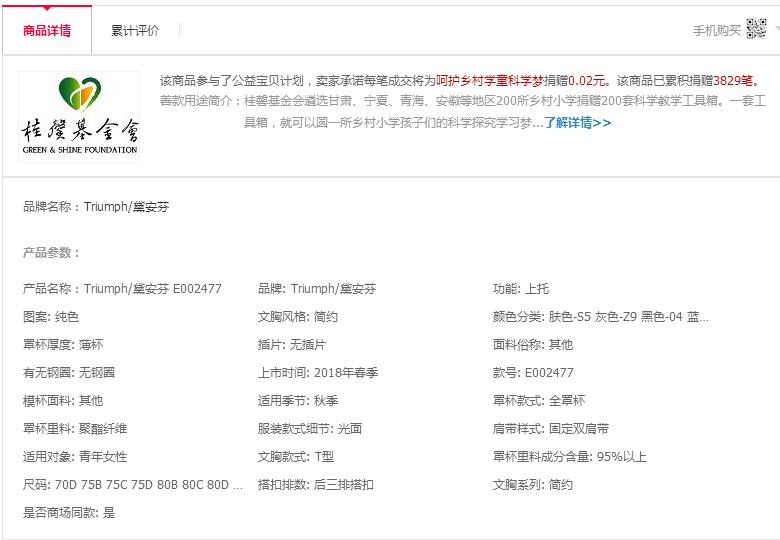Click the red 3829笔 donation count
780x540 pixels.
(733, 81)
